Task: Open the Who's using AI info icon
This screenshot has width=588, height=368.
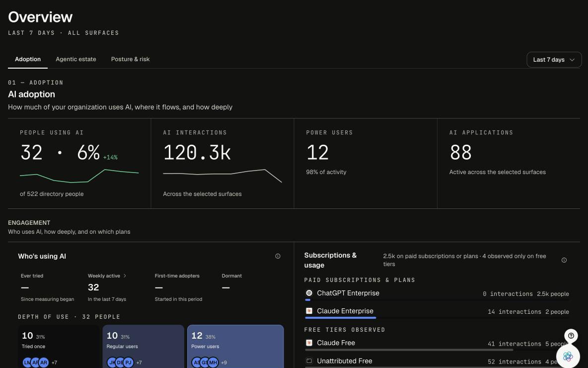Action: pos(278,256)
